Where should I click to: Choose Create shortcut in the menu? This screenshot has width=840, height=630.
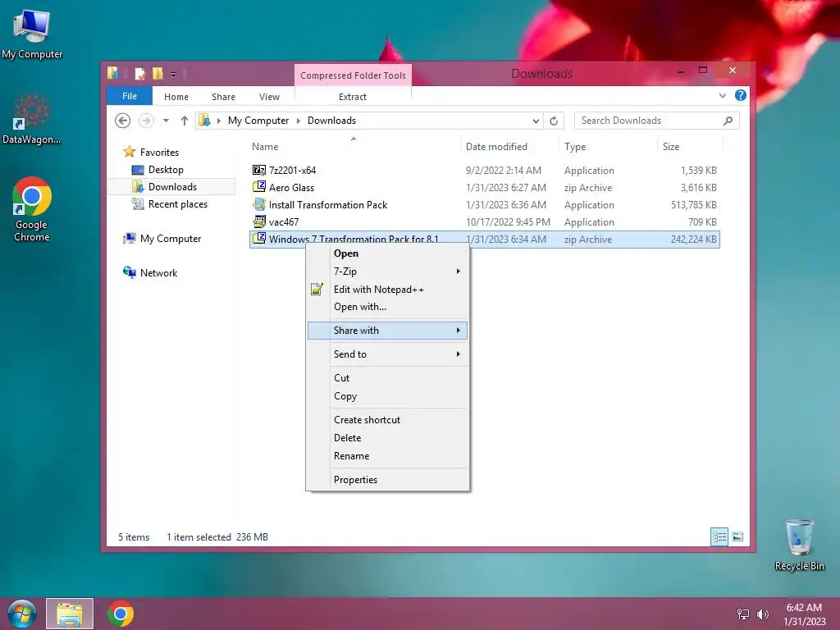(387, 419)
